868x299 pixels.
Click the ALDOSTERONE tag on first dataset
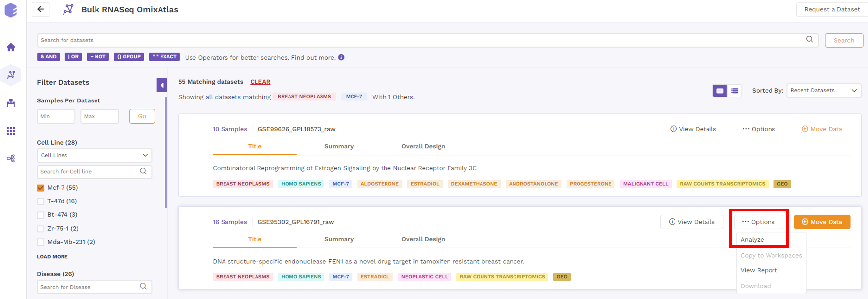tap(380, 184)
